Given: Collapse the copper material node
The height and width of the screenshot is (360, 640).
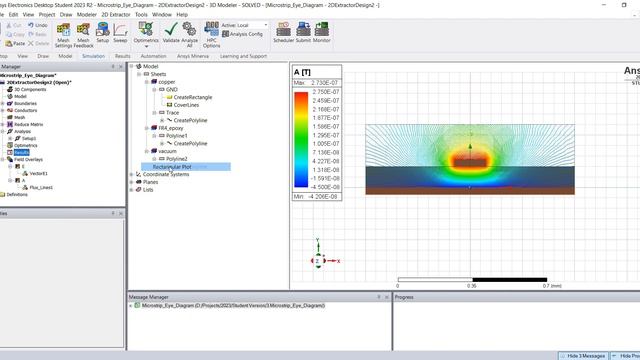Looking at the screenshot, I should coord(147,82).
